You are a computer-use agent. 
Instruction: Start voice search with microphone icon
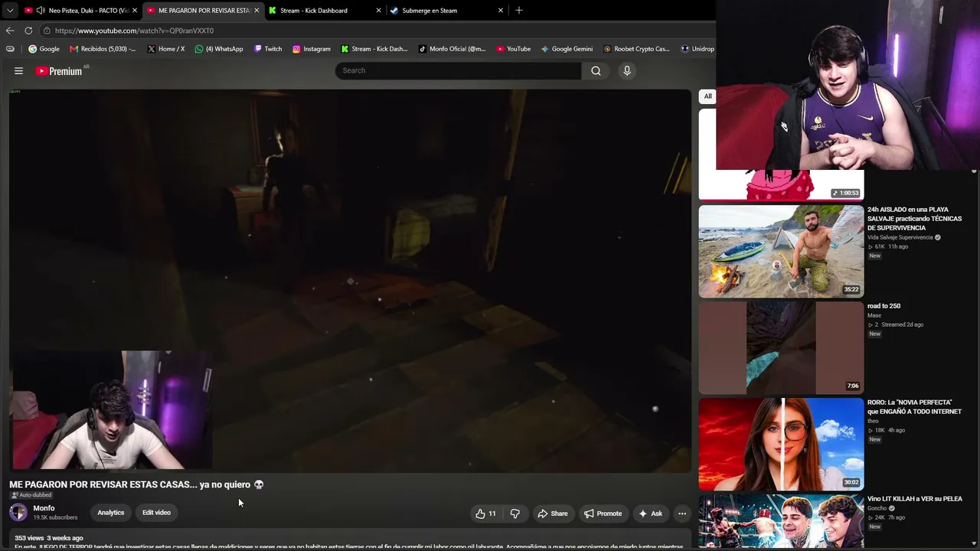click(627, 70)
